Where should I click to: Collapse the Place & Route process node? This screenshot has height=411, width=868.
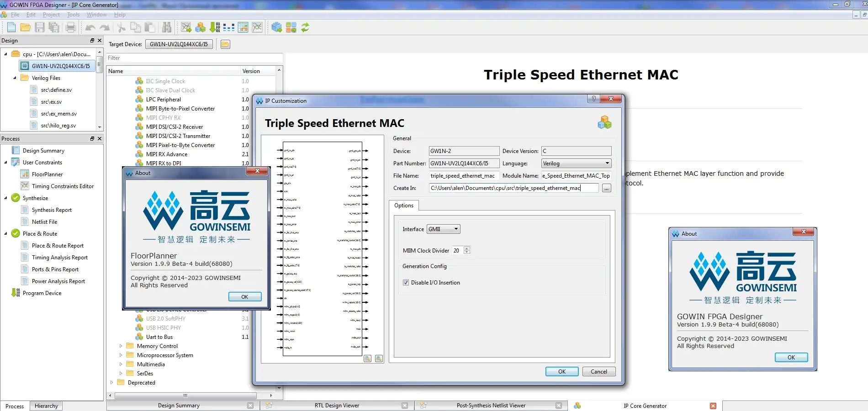5,234
